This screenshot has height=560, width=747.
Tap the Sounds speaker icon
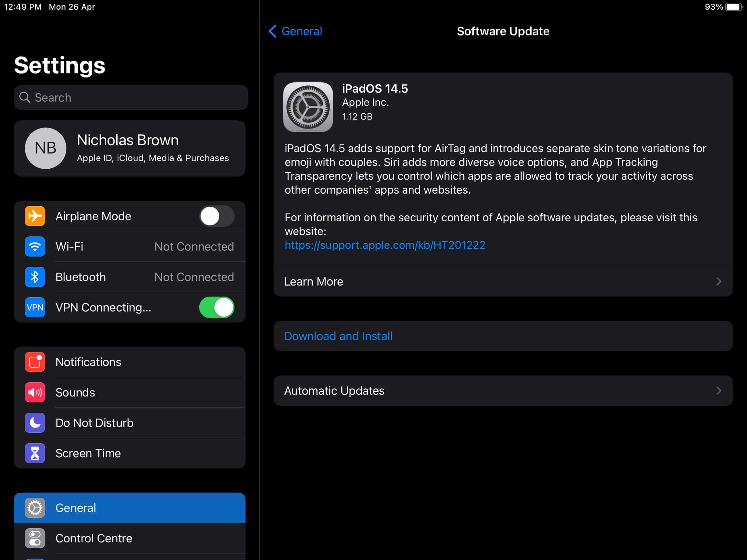(x=35, y=392)
